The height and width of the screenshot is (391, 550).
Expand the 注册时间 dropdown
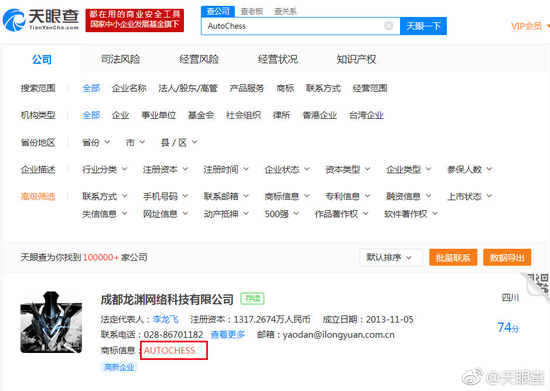coord(226,169)
